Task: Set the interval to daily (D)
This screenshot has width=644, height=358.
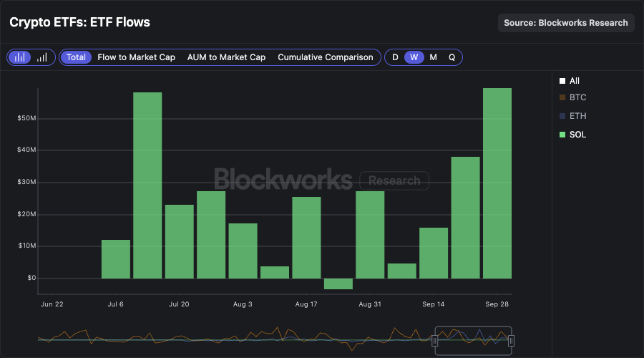Action: [x=395, y=57]
